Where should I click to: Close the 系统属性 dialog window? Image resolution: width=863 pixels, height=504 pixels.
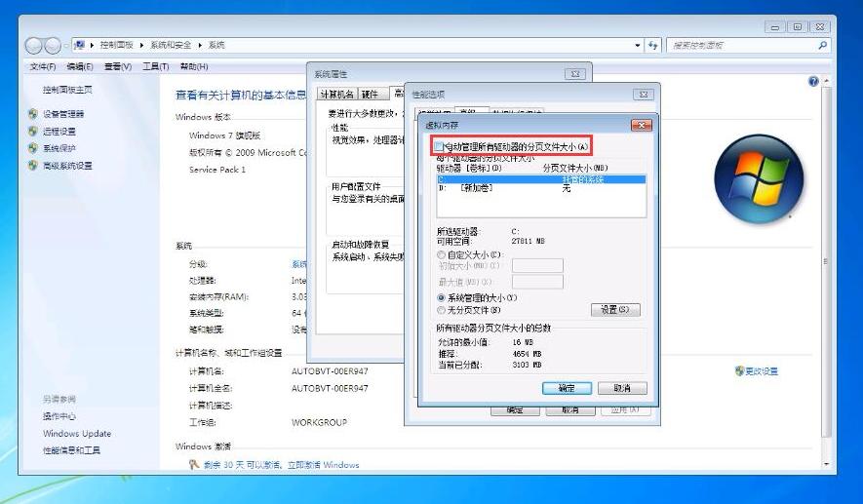click(x=574, y=74)
